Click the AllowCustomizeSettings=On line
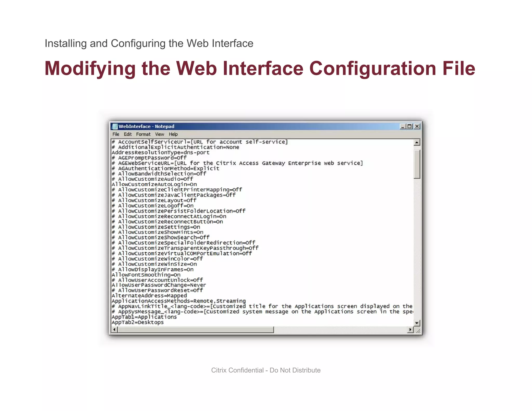This screenshot has width=532, height=411. coord(156,227)
